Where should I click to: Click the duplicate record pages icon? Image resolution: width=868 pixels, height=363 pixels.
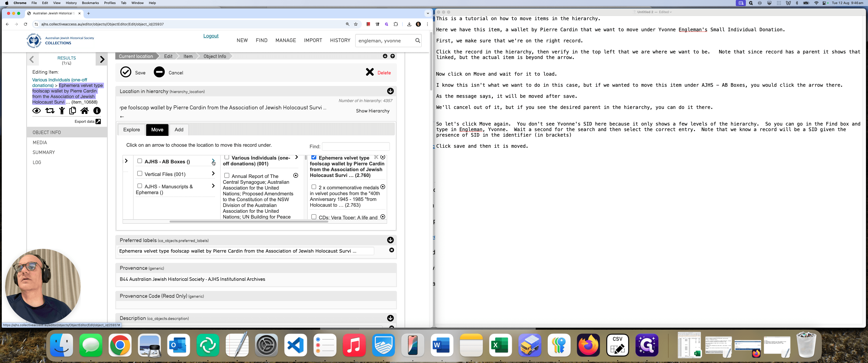[x=72, y=111]
